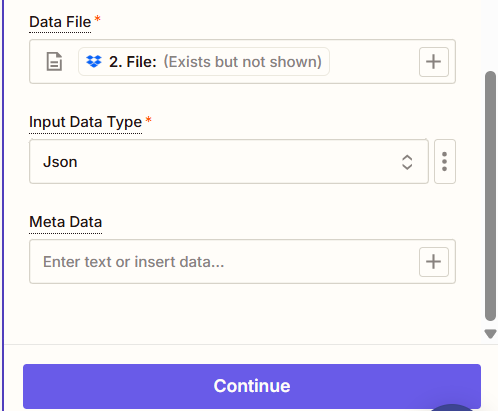498x411 pixels.
Task: Click the Meta Data field label
Action: point(66,222)
